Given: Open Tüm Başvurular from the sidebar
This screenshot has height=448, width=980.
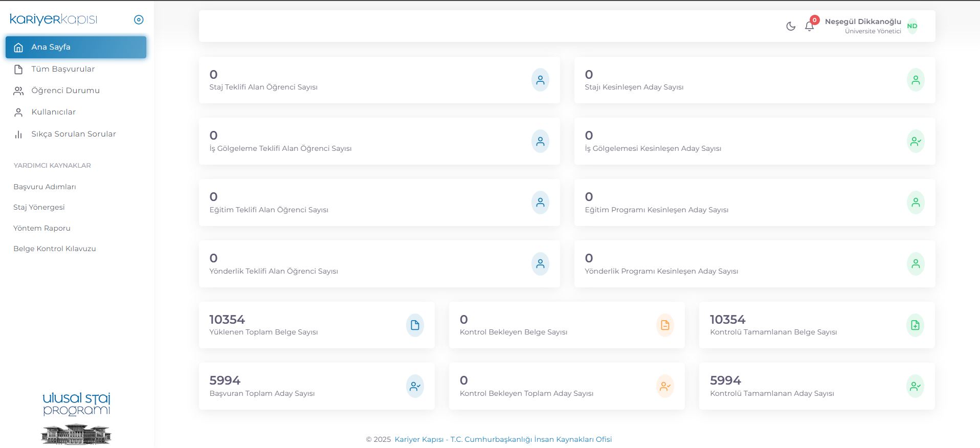Looking at the screenshot, I should tap(63, 69).
